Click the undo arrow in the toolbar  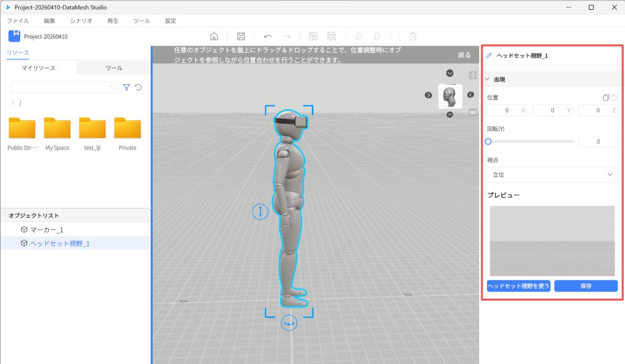pos(268,37)
